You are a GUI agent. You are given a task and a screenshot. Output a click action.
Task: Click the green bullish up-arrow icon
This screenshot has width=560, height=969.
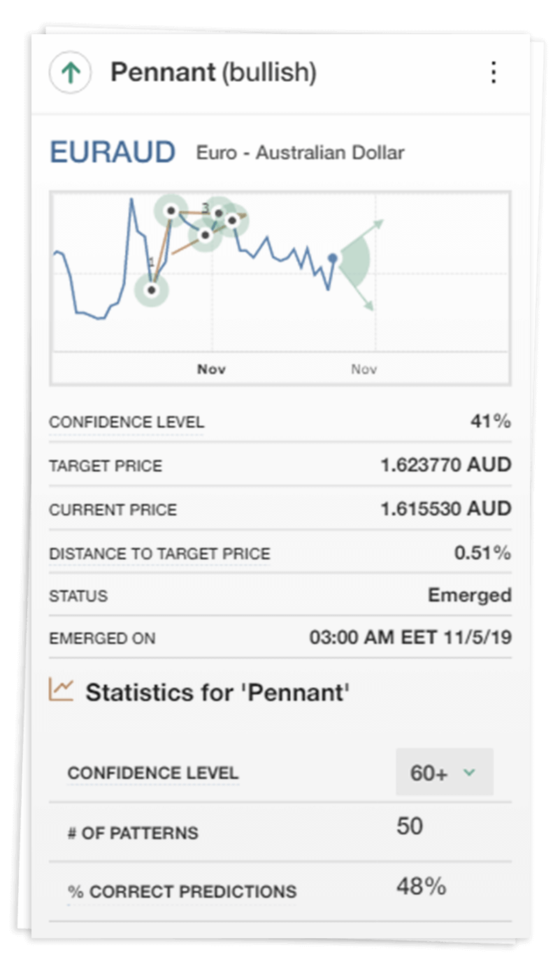click(70, 73)
